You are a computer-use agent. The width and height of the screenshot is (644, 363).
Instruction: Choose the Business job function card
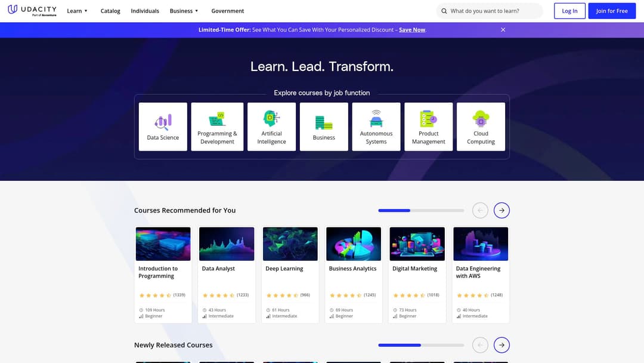(x=324, y=127)
